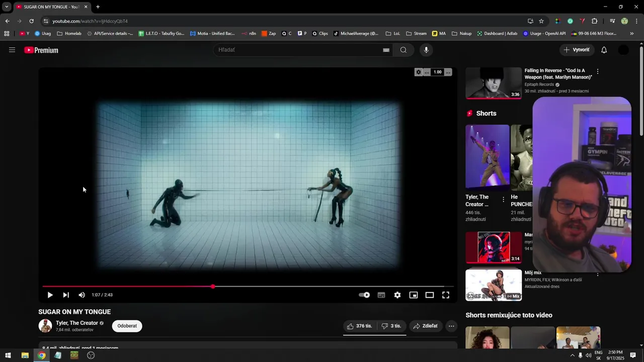Open Chrome extensions puzzle icon

pos(595,21)
